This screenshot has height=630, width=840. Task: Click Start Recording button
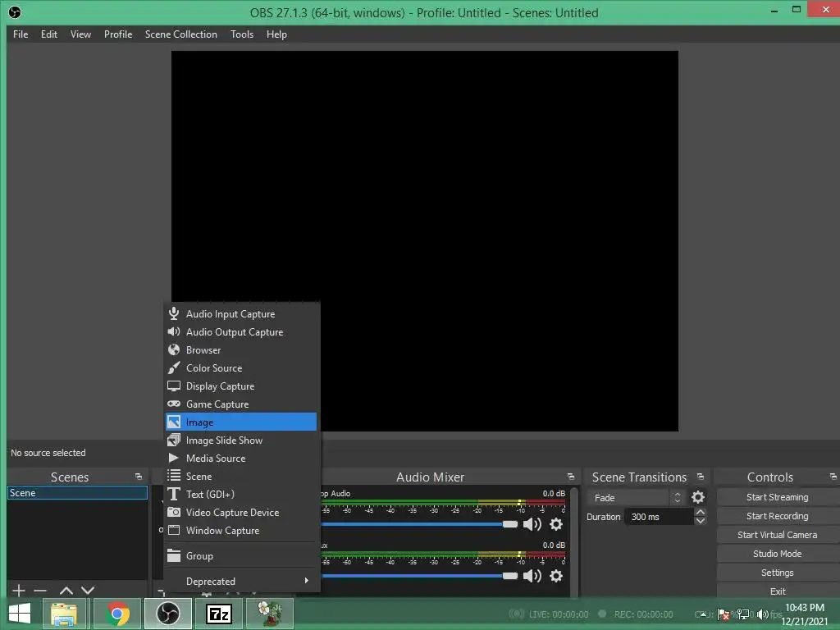778,516
